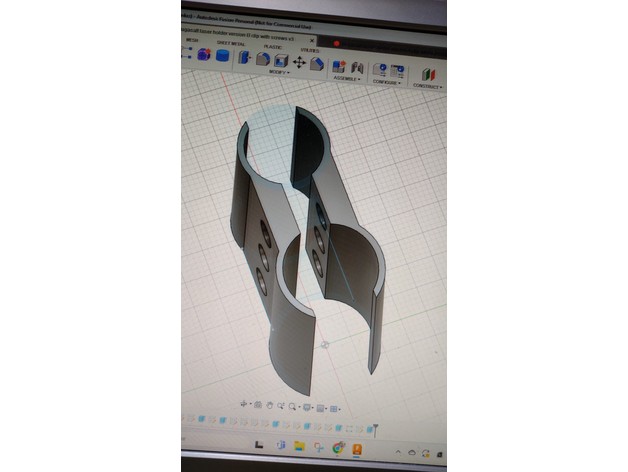Screen dimensions: 628x472
Task: Activate the Move/Copy arrows tool
Action: coord(300,62)
